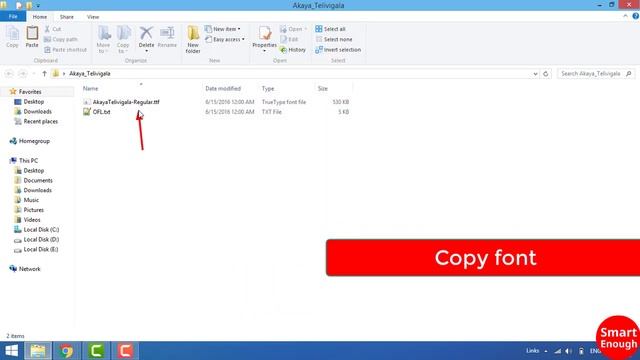Click the Akaya_Telivigala address path
Viewport: 640px width, 360px height.
pos(89,73)
